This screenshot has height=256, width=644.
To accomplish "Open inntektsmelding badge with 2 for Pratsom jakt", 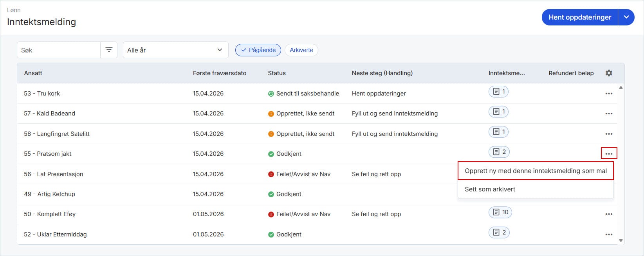I will click(499, 152).
